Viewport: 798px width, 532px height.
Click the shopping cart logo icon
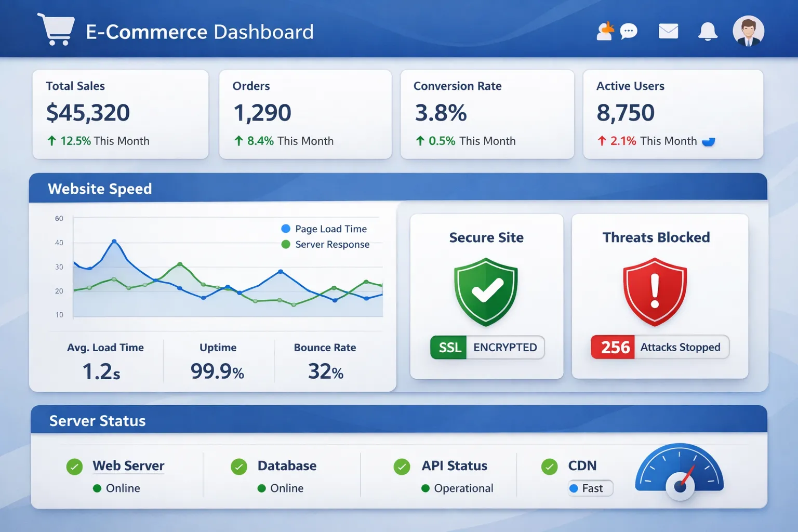[x=56, y=30]
